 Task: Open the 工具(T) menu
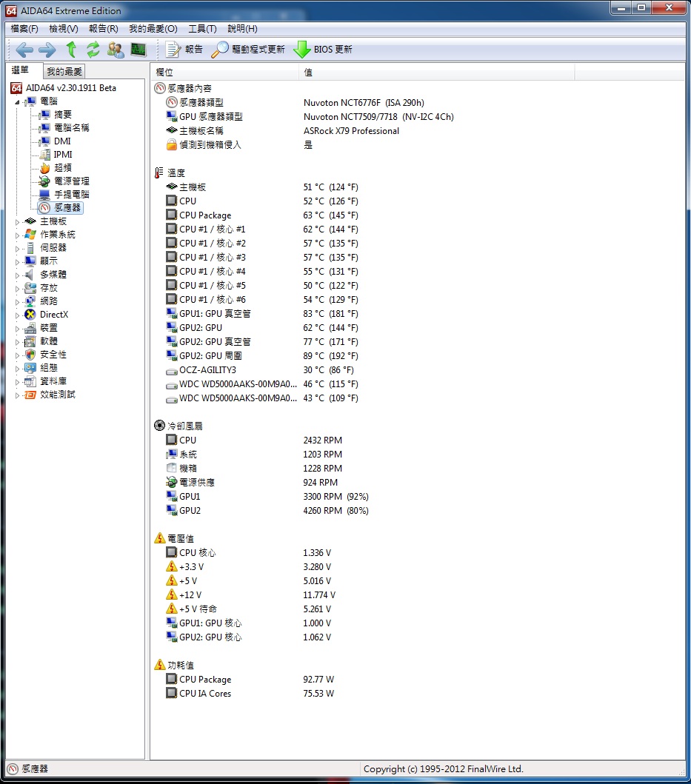coord(202,29)
